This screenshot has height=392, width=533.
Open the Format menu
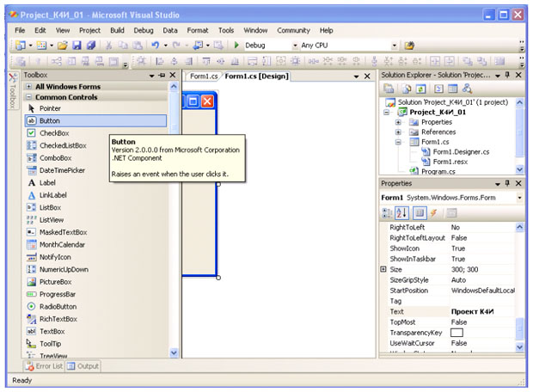coord(198,30)
